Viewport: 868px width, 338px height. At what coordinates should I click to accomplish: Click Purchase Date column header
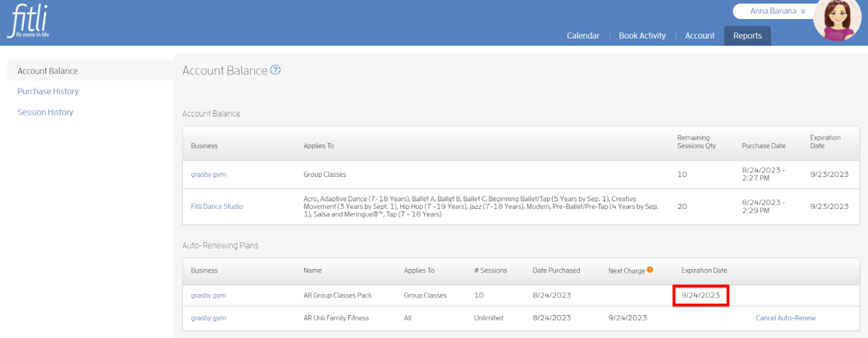pyautogui.click(x=763, y=146)
